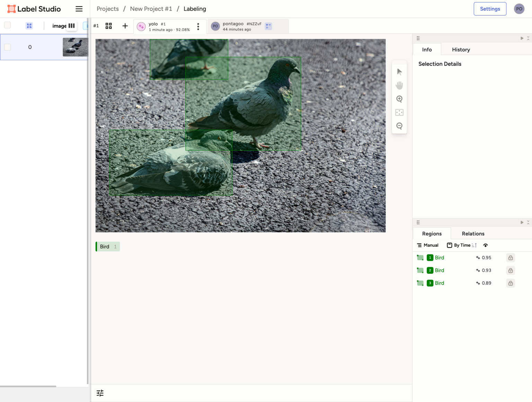Create new annotation with plus icon
The height and width of the screenshot is (402, 532).
click(125, 26)
